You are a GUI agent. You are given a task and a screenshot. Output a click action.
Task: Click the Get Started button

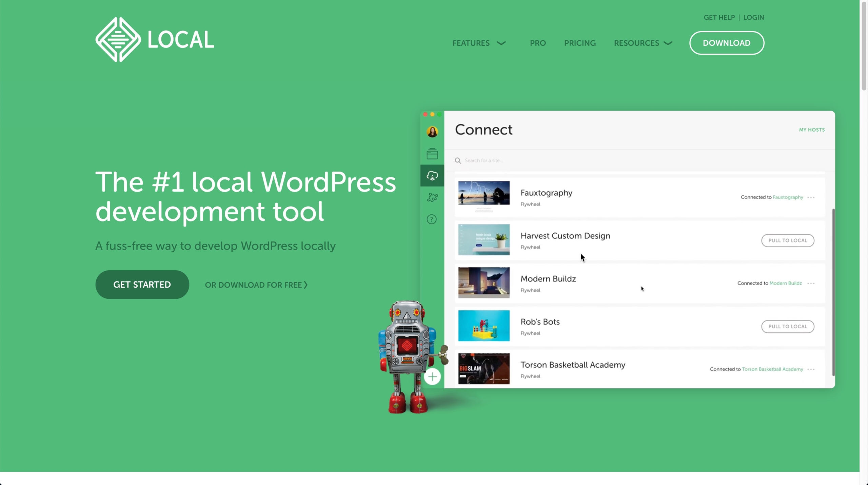point(142,285)
